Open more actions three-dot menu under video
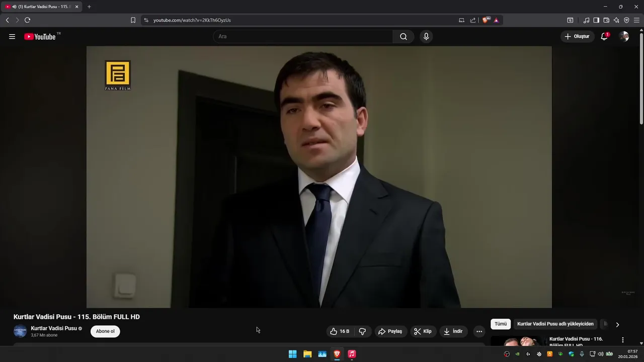This screenshot has width=644, height=362. 479,331
